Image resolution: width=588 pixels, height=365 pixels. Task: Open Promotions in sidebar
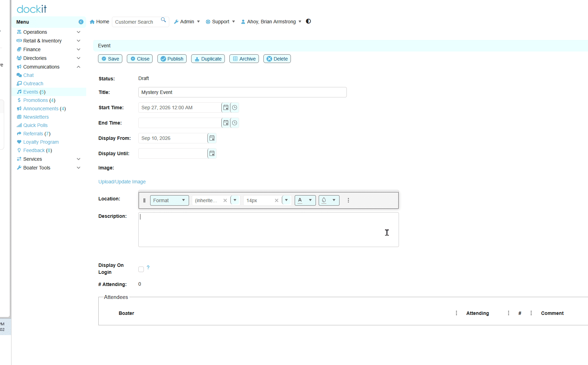pyautogui.click(x=36, y=100)
